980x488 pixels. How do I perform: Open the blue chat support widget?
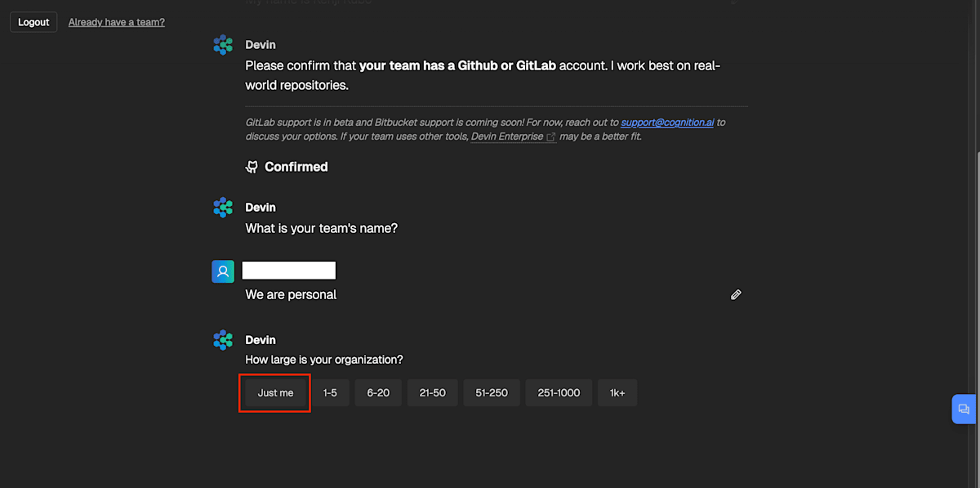[x=964, y=409]
